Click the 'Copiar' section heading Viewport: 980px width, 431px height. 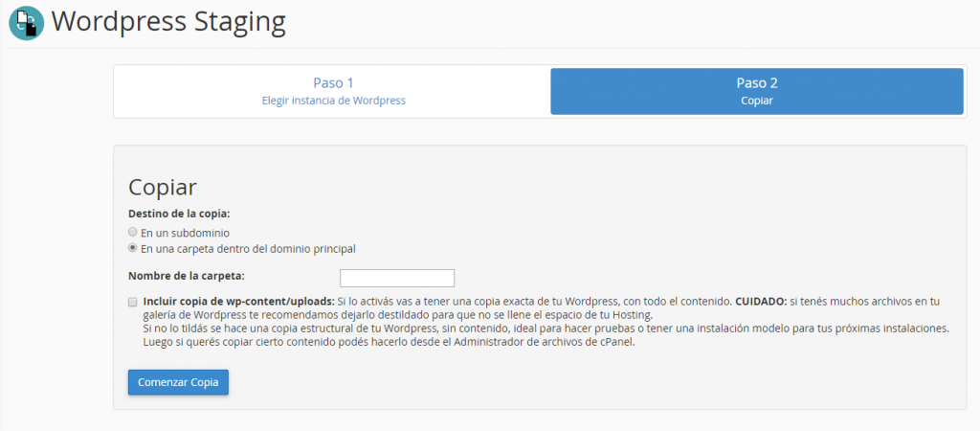pyautogui.click(x=163, y=188)
